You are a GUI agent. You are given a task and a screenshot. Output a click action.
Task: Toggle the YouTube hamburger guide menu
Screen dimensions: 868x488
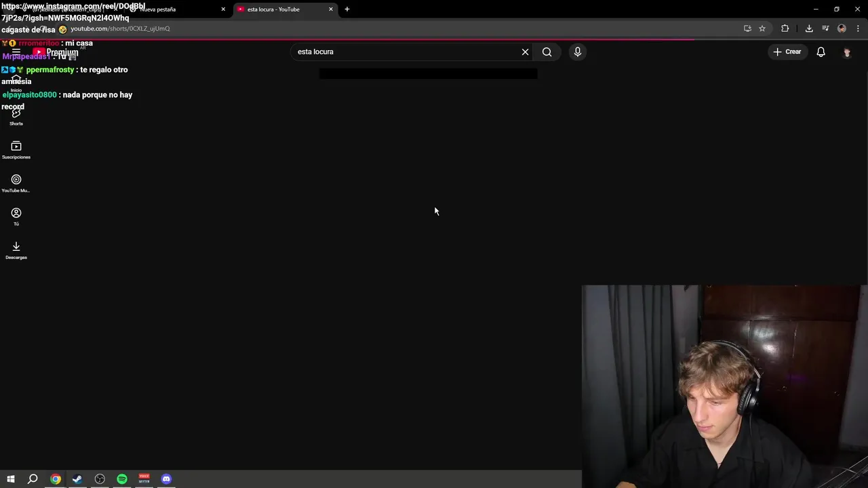(16, 52)
